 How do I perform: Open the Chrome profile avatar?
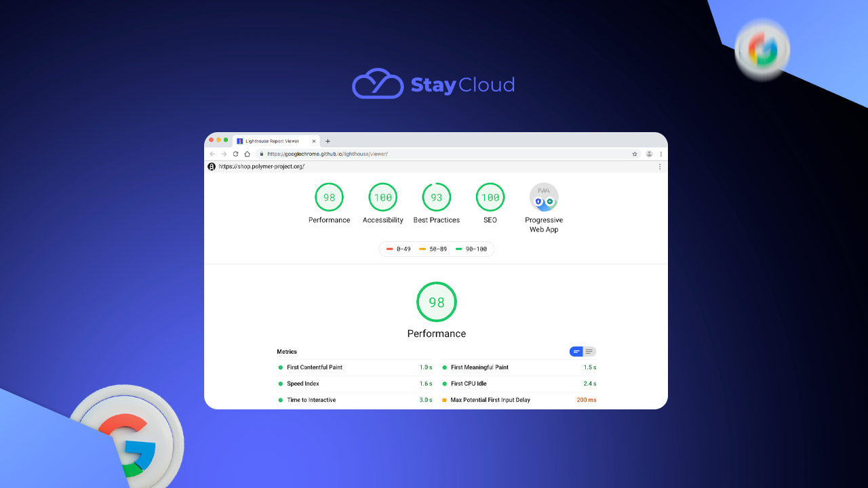click(x=649, y=154)
